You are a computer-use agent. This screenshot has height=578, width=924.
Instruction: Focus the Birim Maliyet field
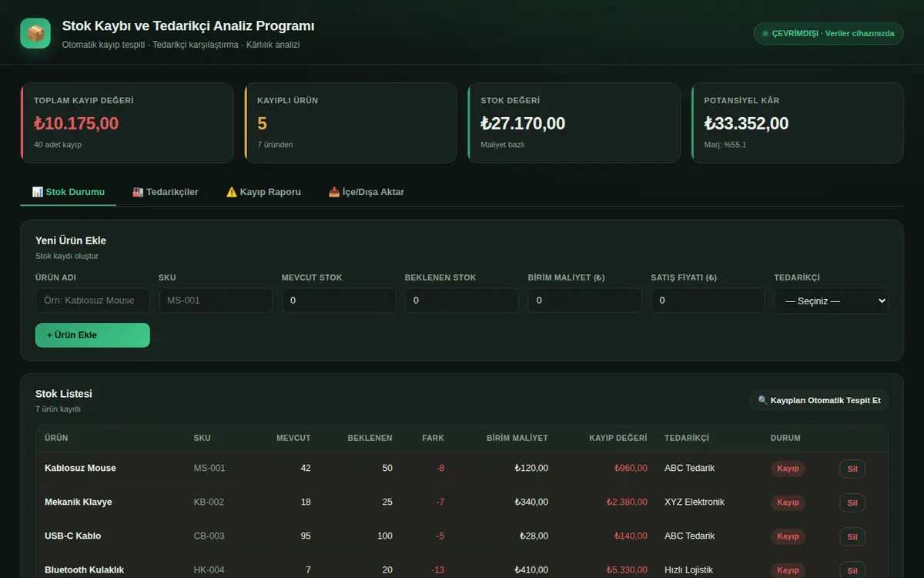[x=585, y=301]
